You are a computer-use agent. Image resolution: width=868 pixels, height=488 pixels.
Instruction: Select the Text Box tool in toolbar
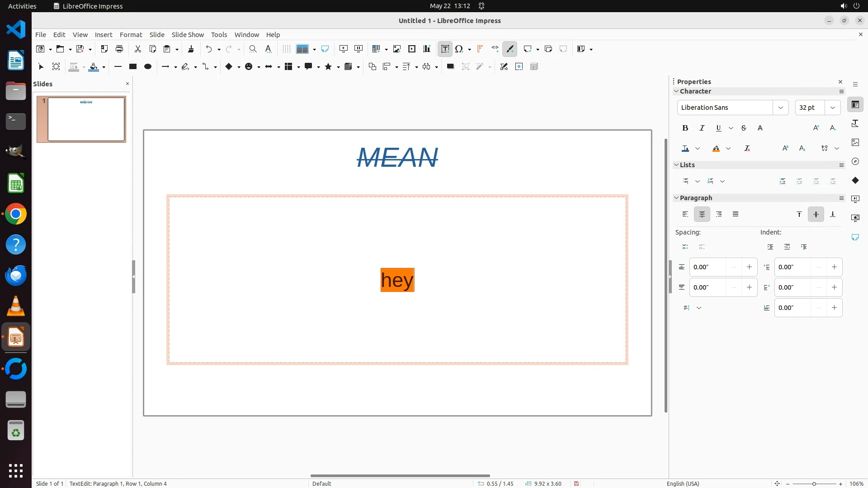(x=445, y=49)
